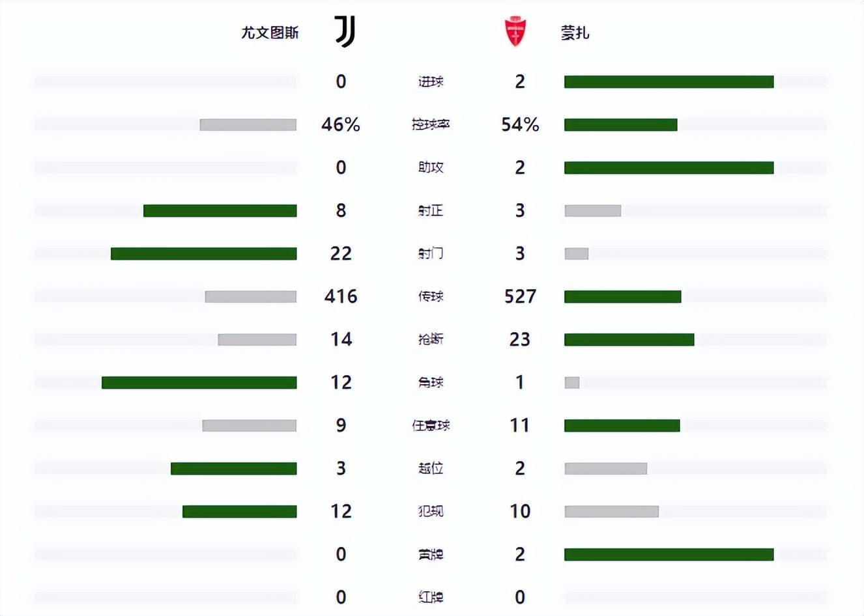The image size is (864, 616).
Task: Click Monza's green 进球 bar
Action: [x=669, y=81]
